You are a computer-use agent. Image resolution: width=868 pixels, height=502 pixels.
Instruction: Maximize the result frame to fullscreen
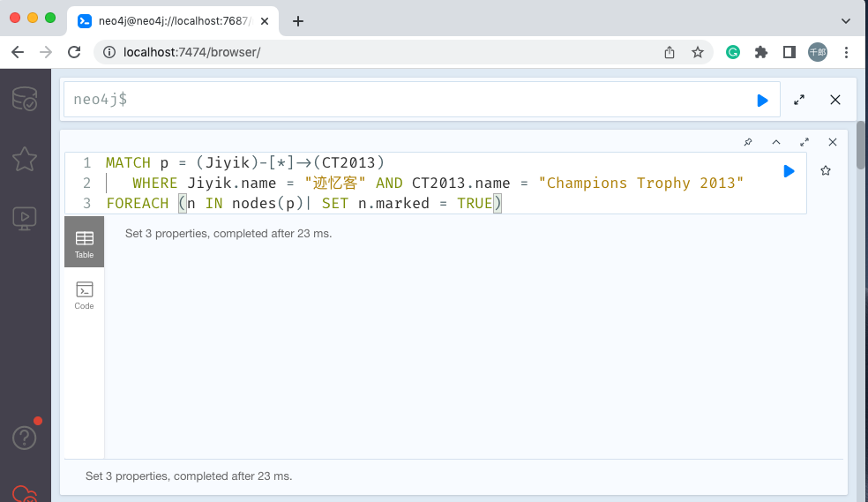tap(804, 142)
